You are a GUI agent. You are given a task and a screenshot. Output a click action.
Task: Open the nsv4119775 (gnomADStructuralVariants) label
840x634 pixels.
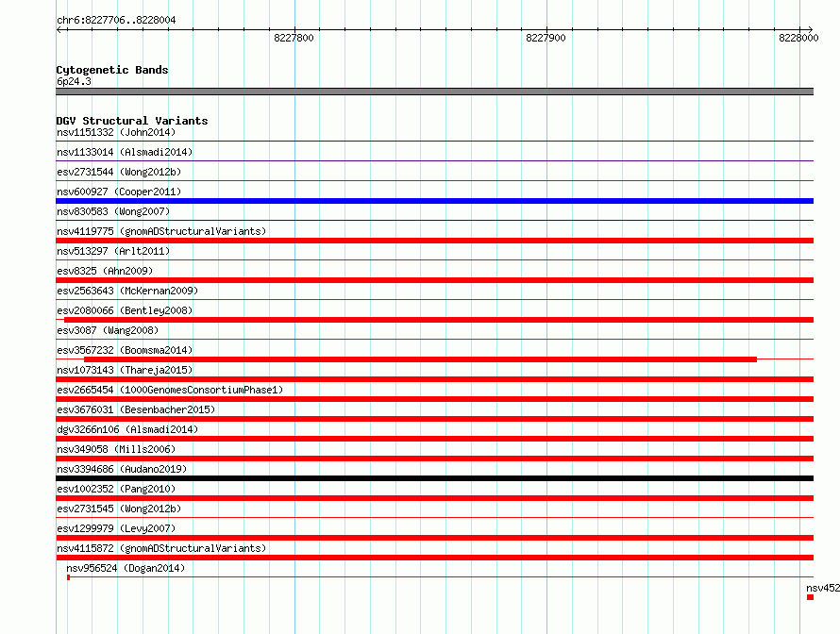[x=161, y=231]
